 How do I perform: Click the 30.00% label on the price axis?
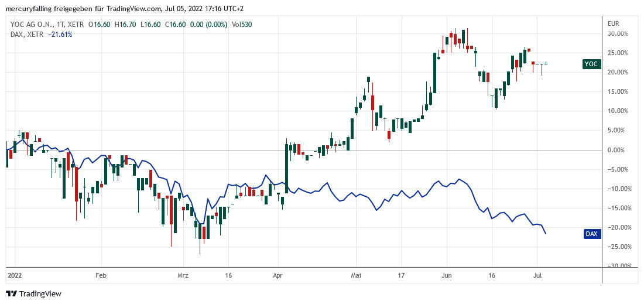coord(619,34)
